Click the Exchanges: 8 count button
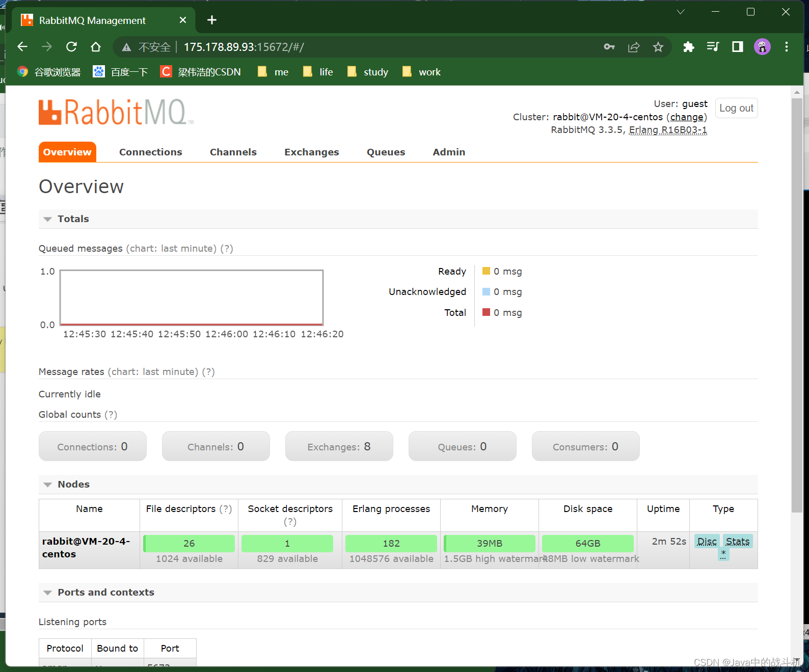 point(339,446)
